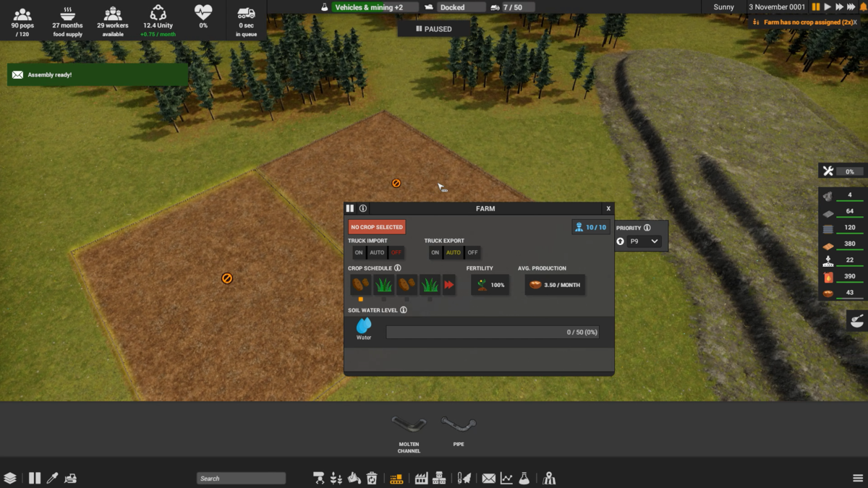Set Truck Export to ON
Screen dimensions: 868x488
point(435,252)
